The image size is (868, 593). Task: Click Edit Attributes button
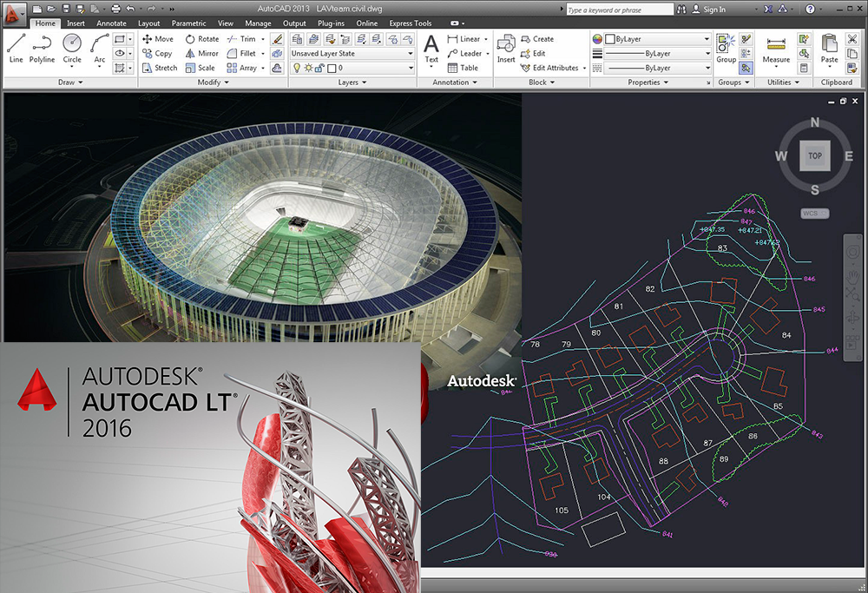pyautogui.click(x=550, y=68)
